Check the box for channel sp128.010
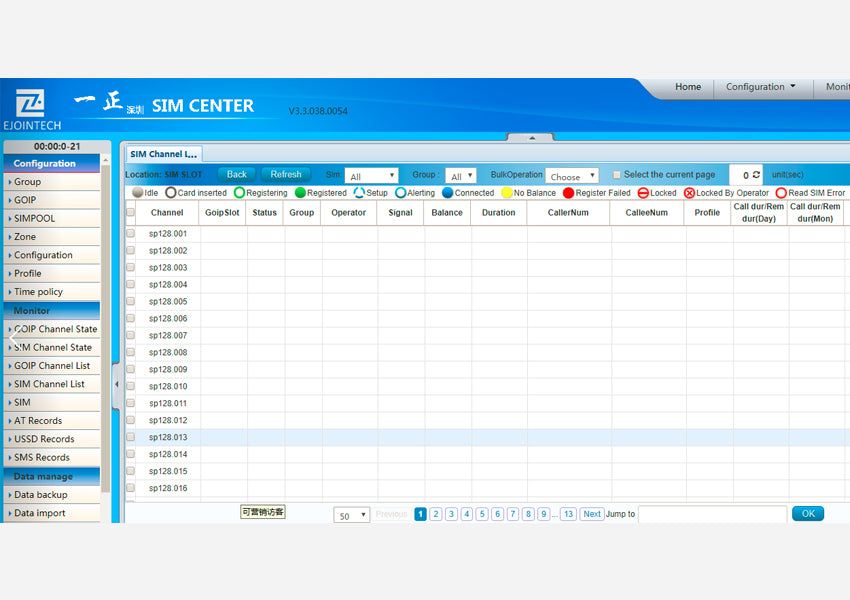Viewport: 850px width, 600px height. 131,386
